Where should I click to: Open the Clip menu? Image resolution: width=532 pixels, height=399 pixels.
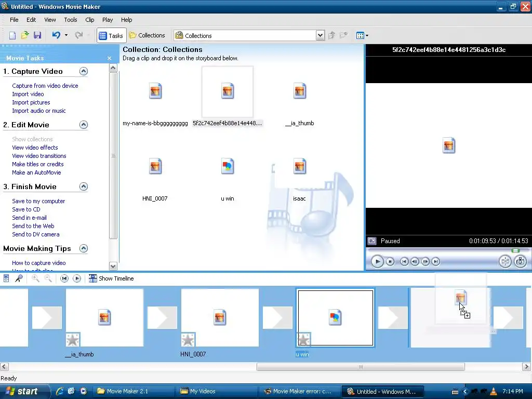point(90,20)
